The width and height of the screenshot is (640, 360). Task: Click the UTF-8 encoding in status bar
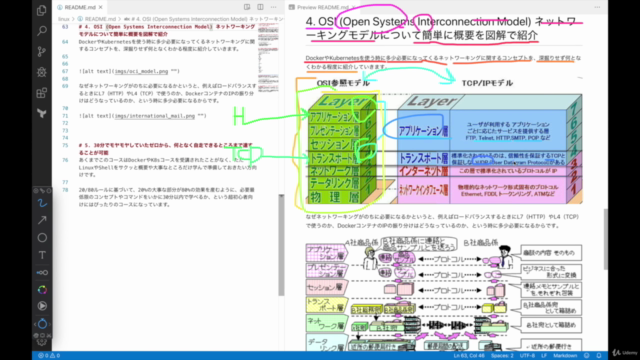[x=527, y=356]
